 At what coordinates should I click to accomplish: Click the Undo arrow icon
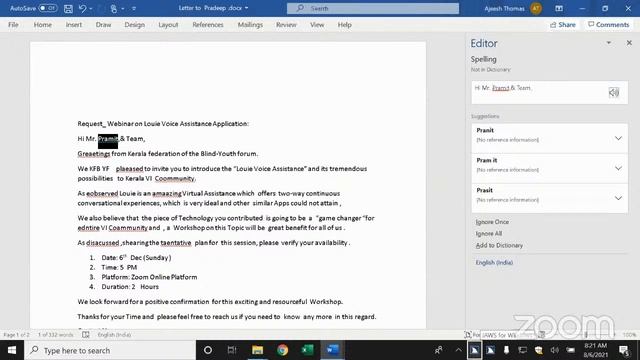coord(82,8)
